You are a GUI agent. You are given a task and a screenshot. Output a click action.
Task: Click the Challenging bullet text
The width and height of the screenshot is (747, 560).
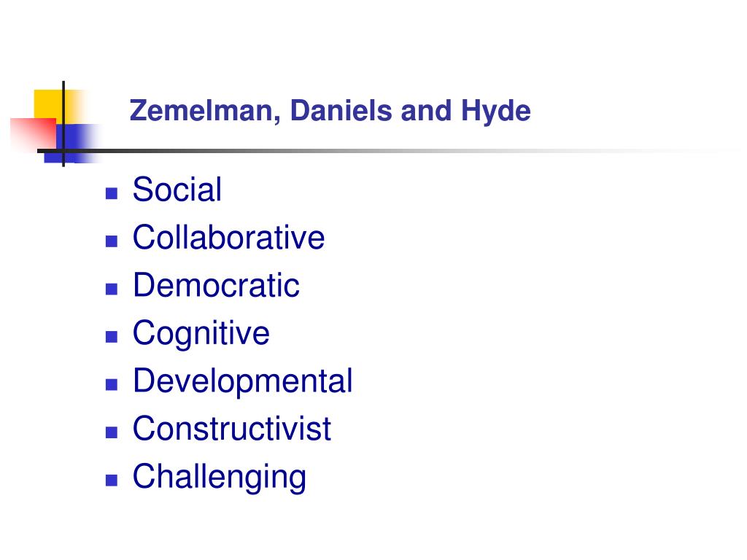219,477
